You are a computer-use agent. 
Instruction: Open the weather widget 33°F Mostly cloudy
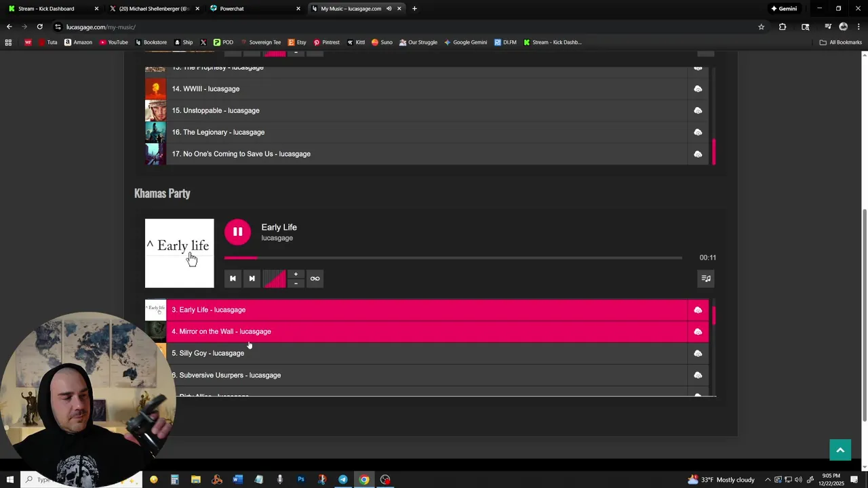(x=721, y=480)
